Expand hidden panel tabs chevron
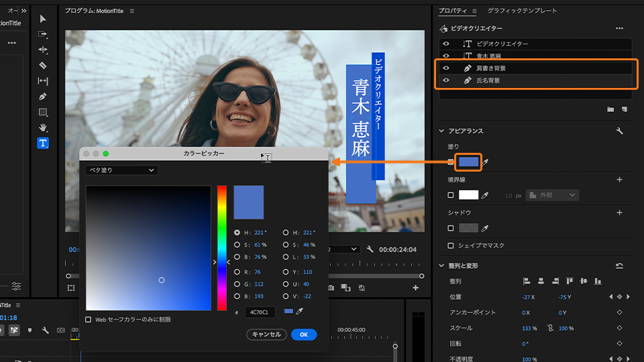The width and height of the screenshot is (644, 362). click(24, 11)
